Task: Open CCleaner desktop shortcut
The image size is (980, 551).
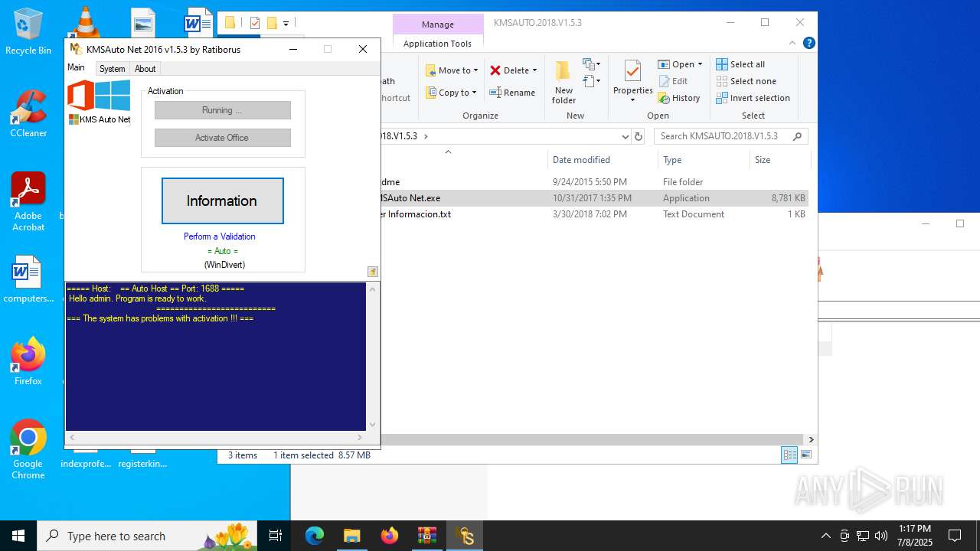Action: [x=28, y=113]
